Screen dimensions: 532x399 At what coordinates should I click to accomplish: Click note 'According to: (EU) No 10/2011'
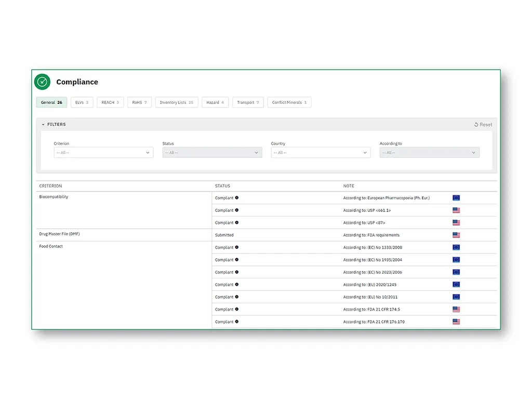[370, 297]
